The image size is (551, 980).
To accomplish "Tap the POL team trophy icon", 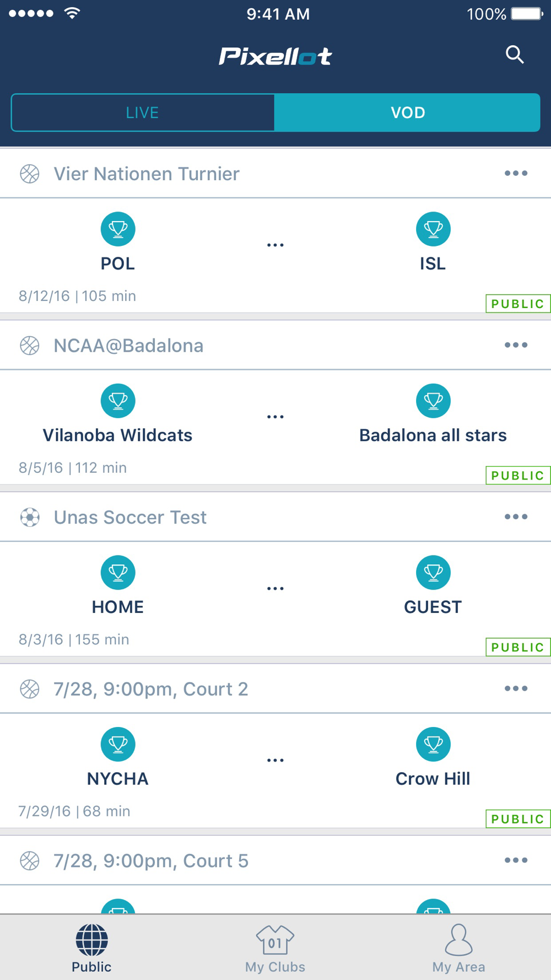I will [118, 229].
